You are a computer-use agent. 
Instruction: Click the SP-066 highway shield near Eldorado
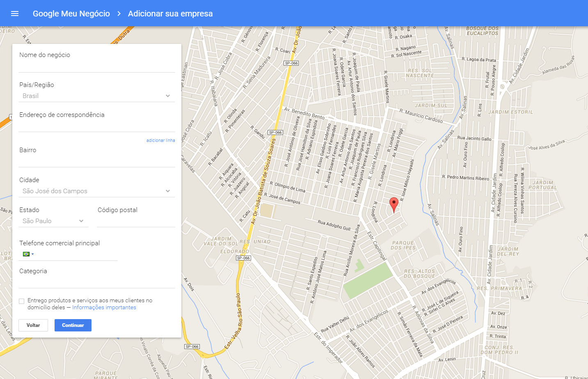(x=243, y=258)
